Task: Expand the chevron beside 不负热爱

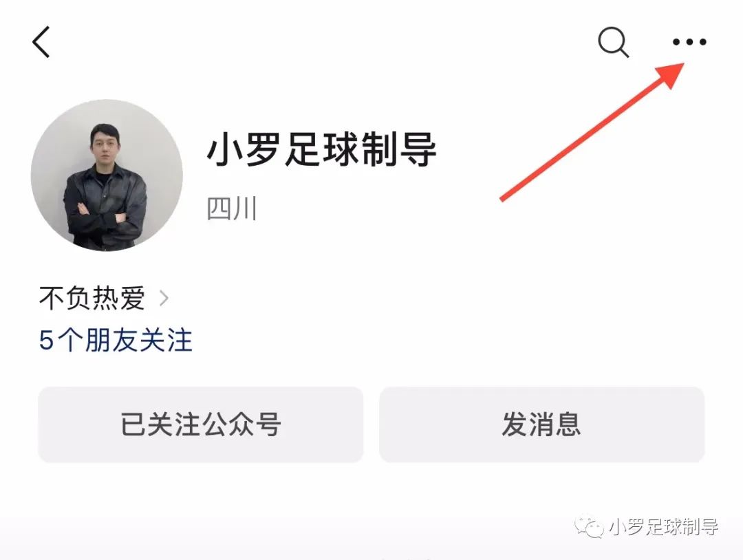Action: click(x=164, y=299)
